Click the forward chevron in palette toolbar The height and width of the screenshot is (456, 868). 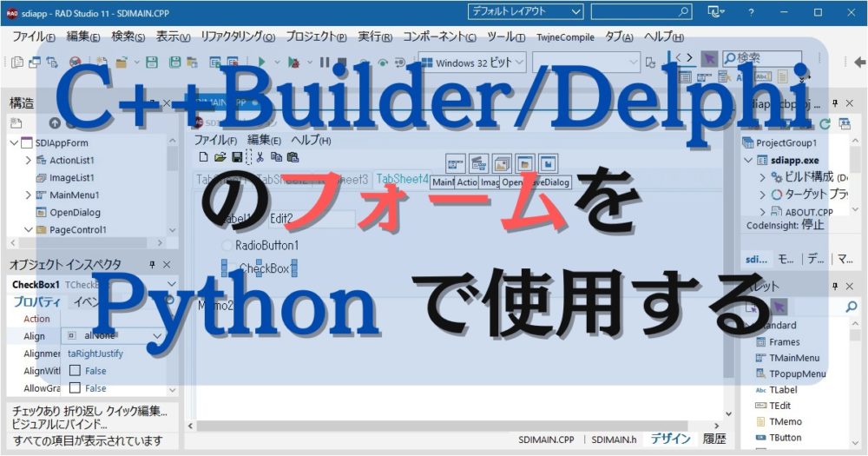pyautogui.click(x=690, y=57)
